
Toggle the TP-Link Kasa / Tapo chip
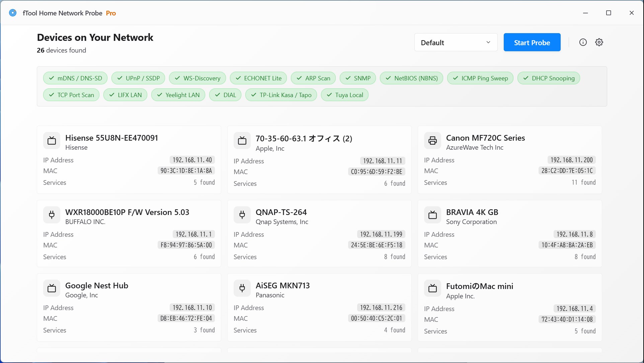pyautogui.click(x=281, y=95)
